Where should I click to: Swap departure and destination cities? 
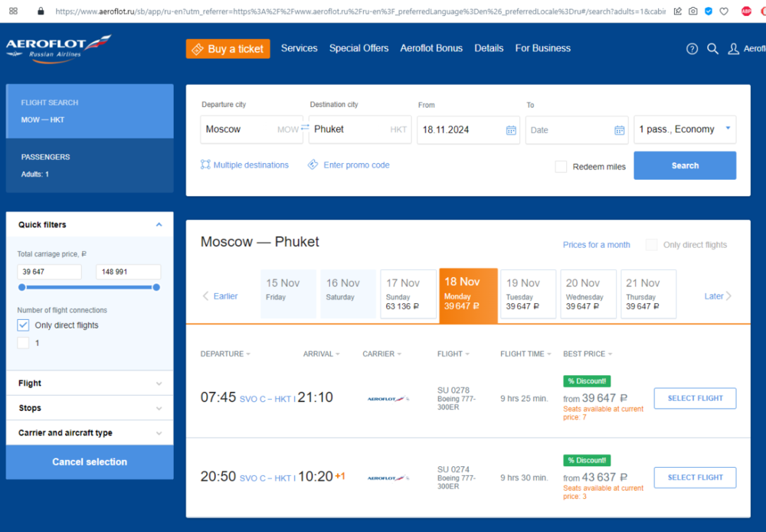coord(305,128)
